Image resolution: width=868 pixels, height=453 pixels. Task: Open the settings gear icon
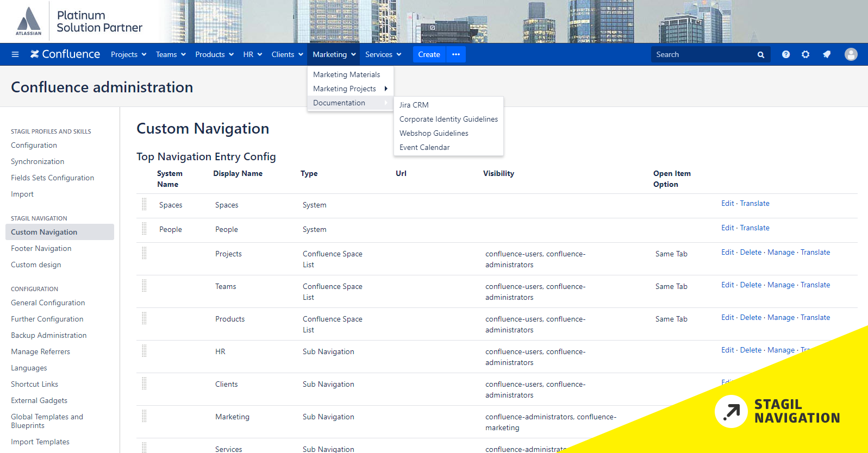tap(805, 54)
